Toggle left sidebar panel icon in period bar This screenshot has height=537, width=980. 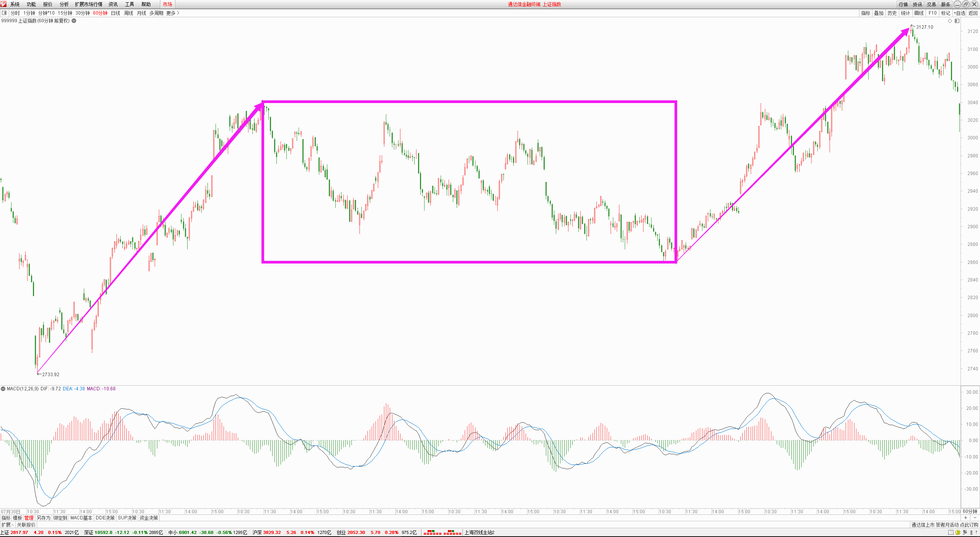4,13
